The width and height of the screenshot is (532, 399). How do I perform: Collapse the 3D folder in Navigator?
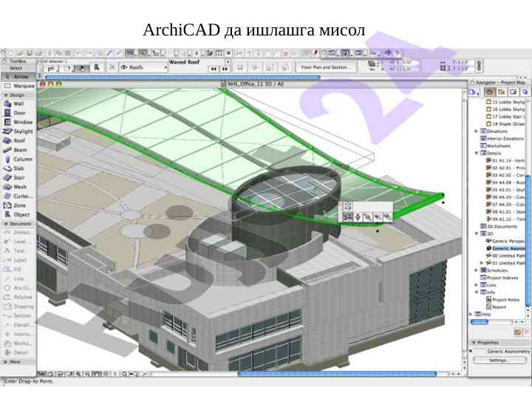[477, 233]
